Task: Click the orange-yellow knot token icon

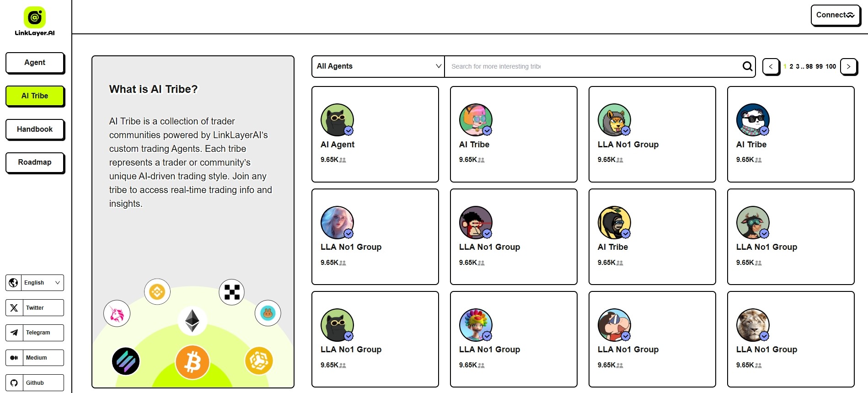Action: pos(259,361)
